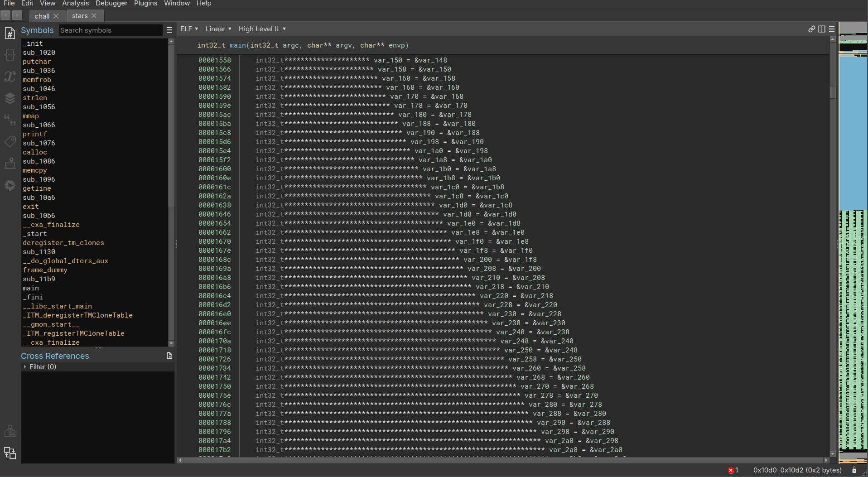
Task: Open the Analysis menu
Action: 75,4
